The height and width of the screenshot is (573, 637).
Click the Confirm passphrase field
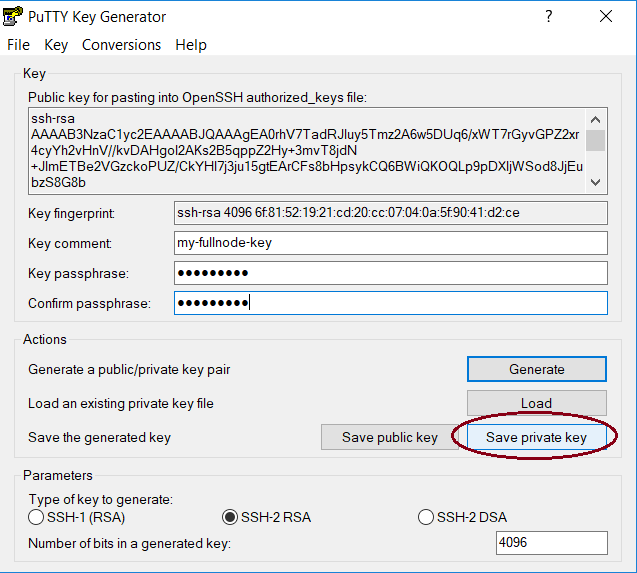tap(391, 303)
